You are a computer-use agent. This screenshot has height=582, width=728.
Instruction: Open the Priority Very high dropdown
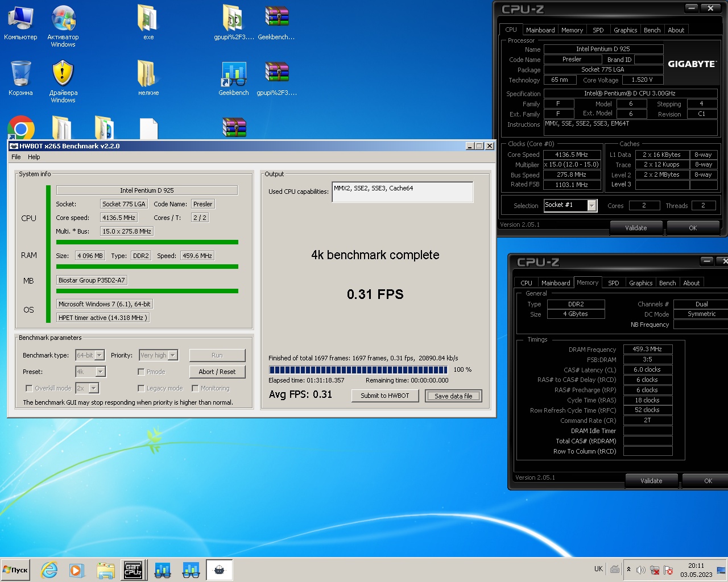pos(159,355)
